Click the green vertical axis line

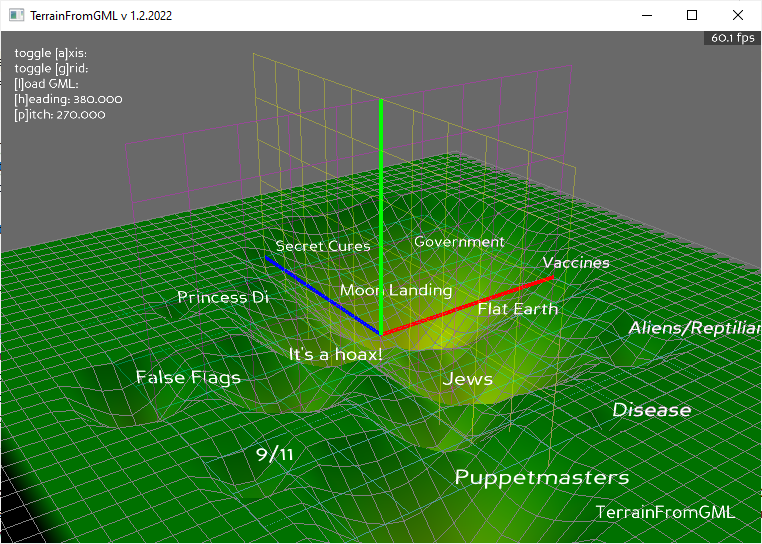[x=381, y=200]
